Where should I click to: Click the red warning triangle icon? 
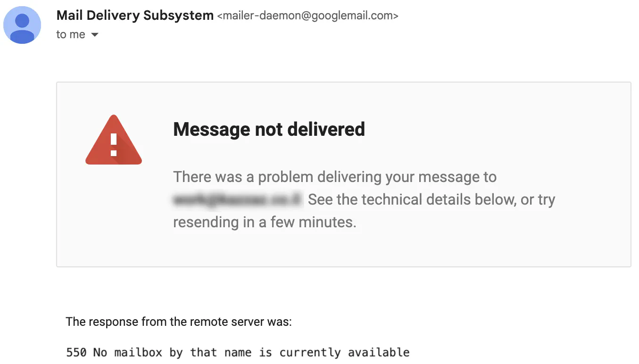pyautogui.click(x=114, y=140)
